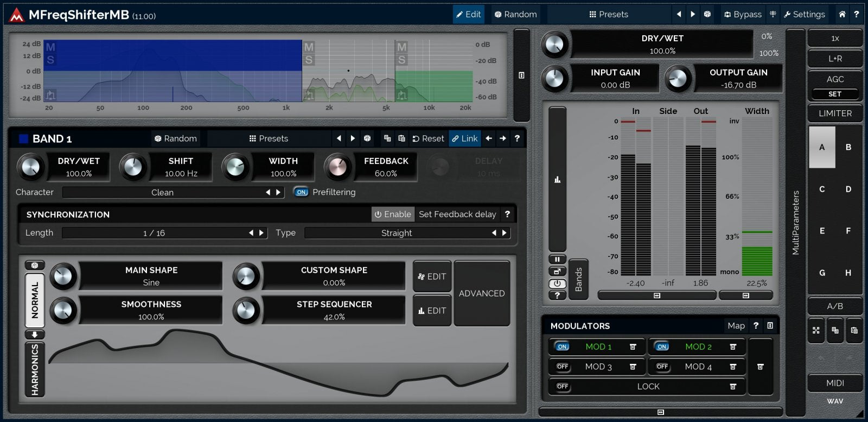Image resolution: width=868 pixels, height=422 pixels.
Task: Open the main Presets browser
Action: click(x=609, y=15)
